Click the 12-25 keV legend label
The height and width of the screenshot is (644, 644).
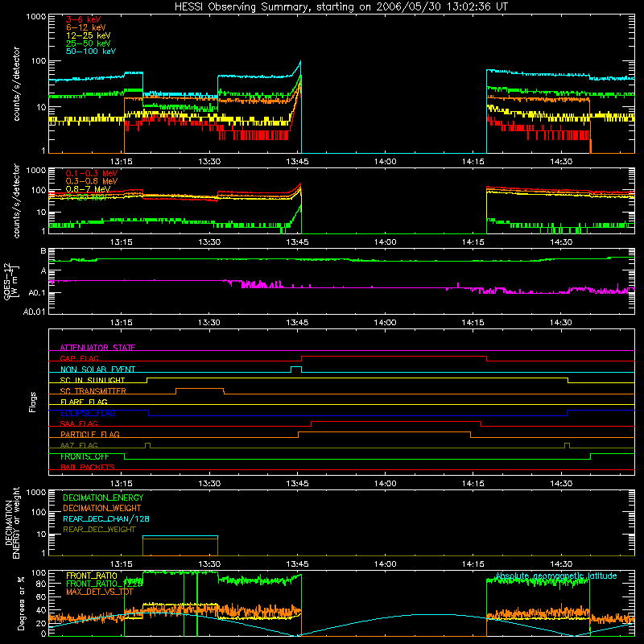tap(89, 35)
